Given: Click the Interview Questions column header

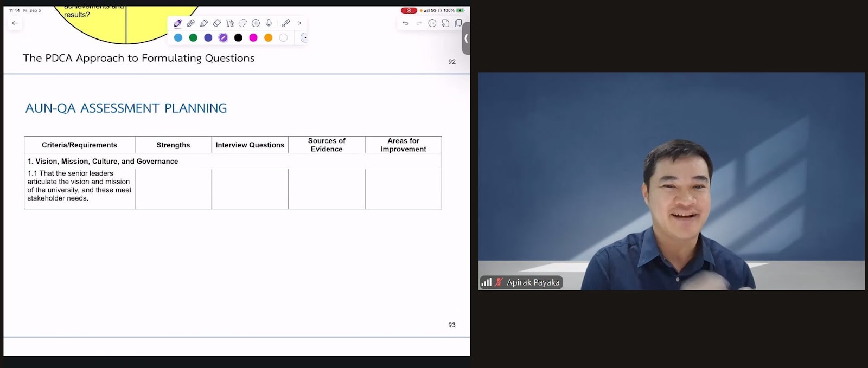Looking at the screenshot, I should (250, 145).
